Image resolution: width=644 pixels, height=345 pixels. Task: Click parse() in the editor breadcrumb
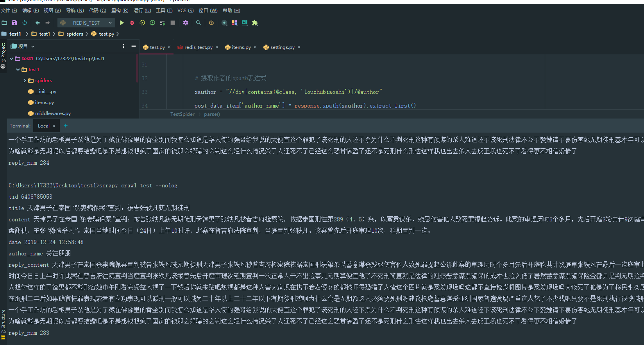(x=212, y=114)
